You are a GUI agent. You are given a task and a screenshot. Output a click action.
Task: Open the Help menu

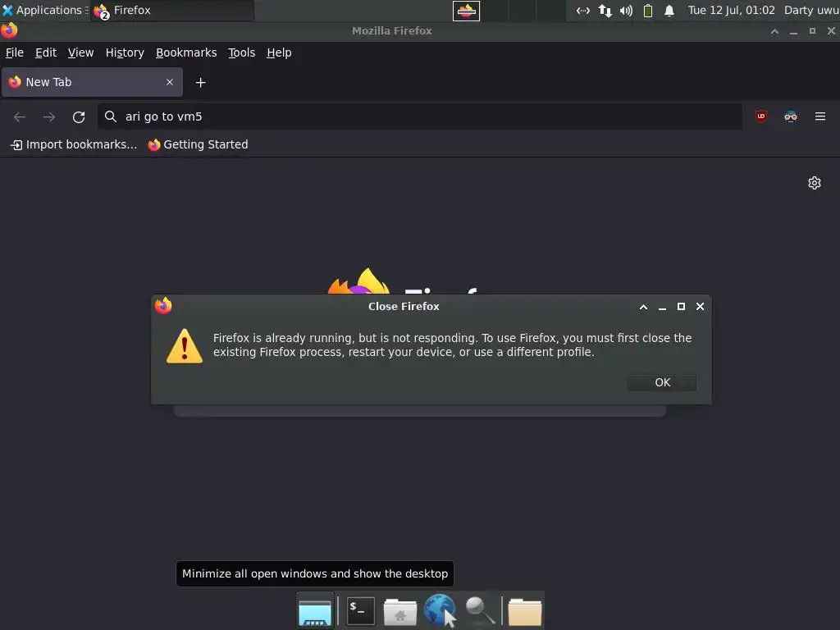(279, 52)
